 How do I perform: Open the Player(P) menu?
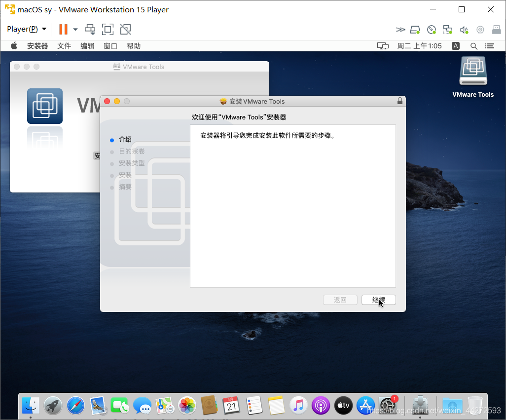coord(27,29)
